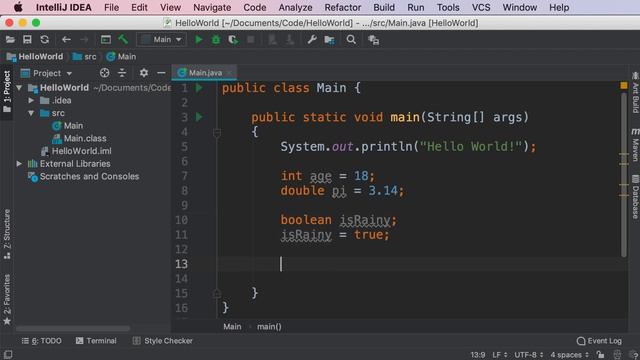Click the Project panel horizontal scrollbar
The width and height of the screenshot is (640, 360).
[x=73, y=328]
